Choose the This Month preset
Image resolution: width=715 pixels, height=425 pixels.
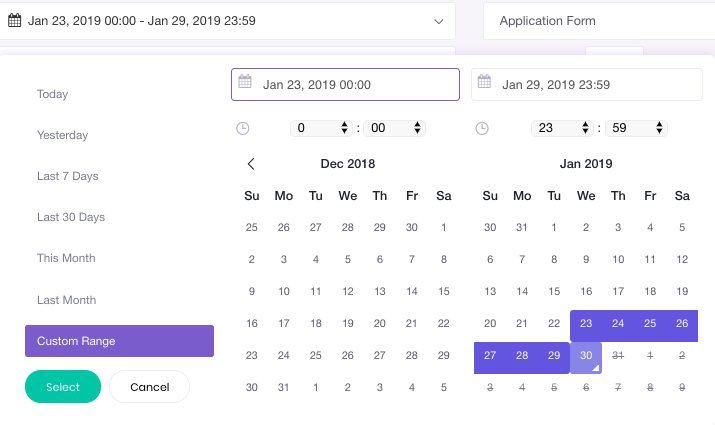click(66, 258)
